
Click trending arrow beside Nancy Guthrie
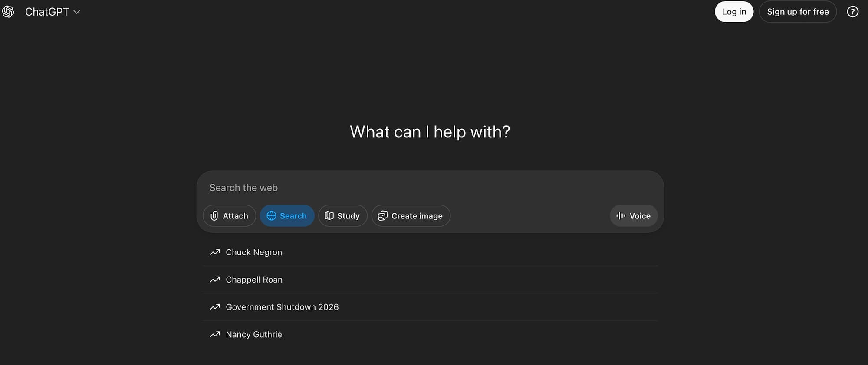215,334
